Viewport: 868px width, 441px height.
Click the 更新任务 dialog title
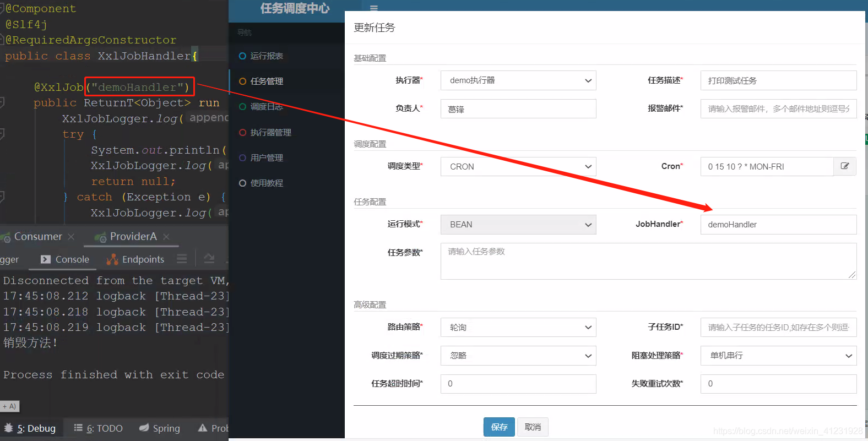374,28
